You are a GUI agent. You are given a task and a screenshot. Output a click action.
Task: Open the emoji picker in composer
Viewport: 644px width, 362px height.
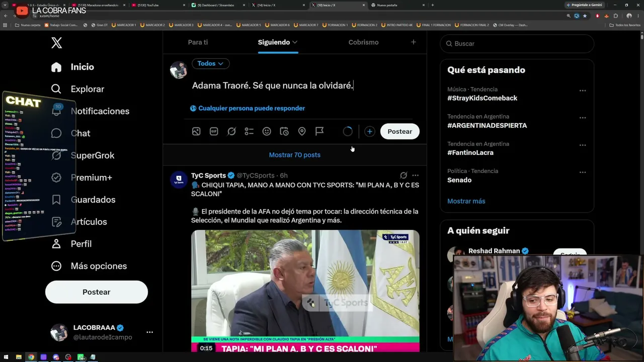click(267, 131)
